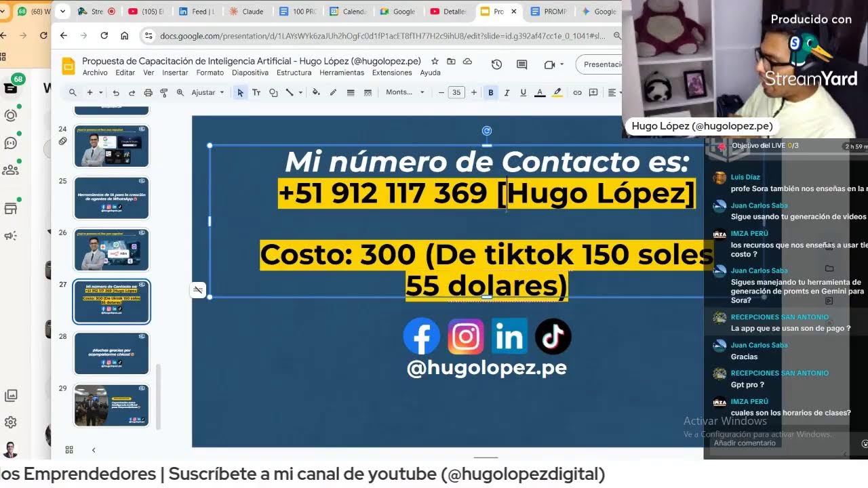Check cloud save status icon
The height and width of the screenshot is (488, 868).
tap(467, 61)
